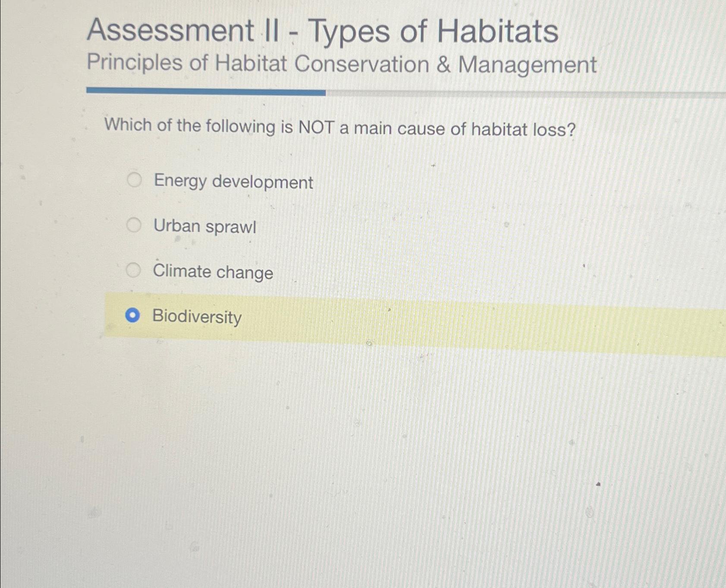Click the empty circle beside Climate change

(x=134, y=269)
